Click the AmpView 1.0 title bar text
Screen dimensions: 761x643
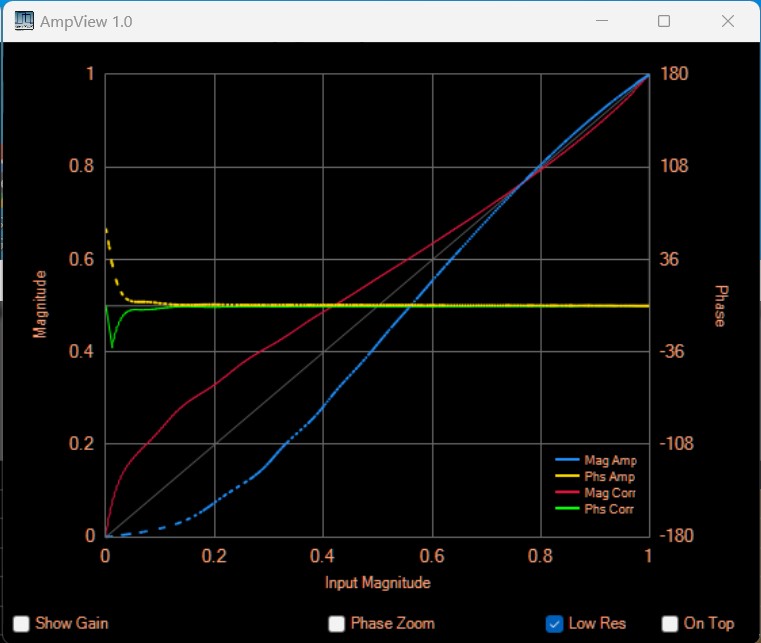click(x=86, y=21)
